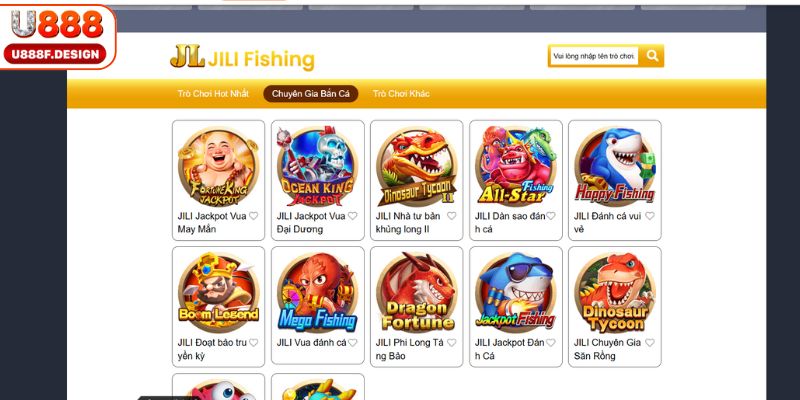Launch the Mega Fishing octopus icon

point(317,293)
